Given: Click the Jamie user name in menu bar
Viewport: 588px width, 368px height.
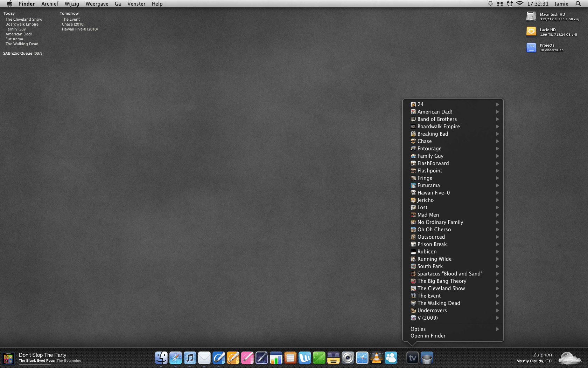Looking at the screenshot, I should [x=561, y=4].
